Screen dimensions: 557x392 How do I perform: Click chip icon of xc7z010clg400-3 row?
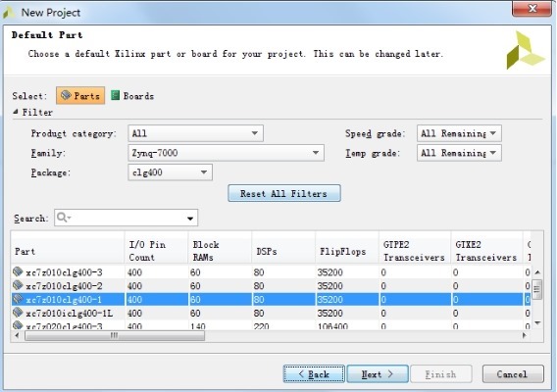(x=18, y=272)
